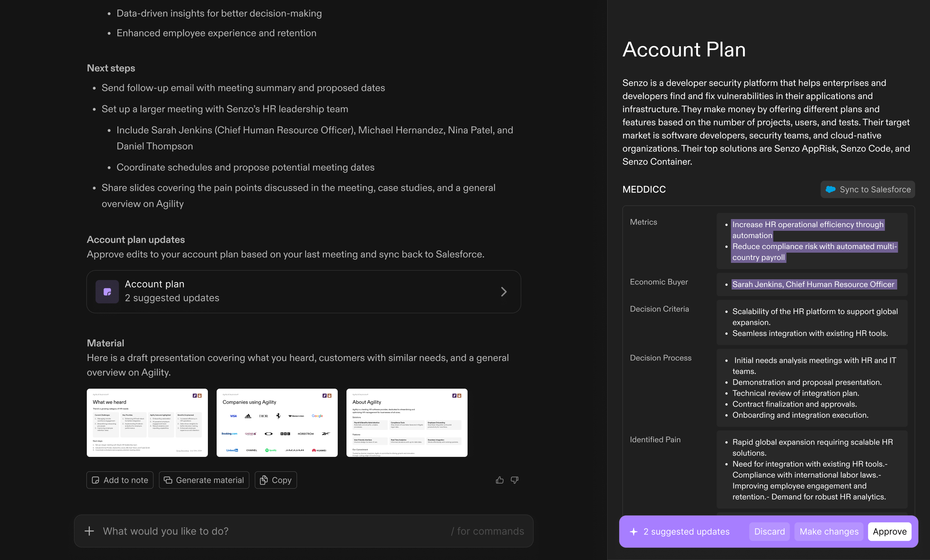Click 'Rapid global expansion' identified pain bullet
930x560 pixels.
[813, 447]
